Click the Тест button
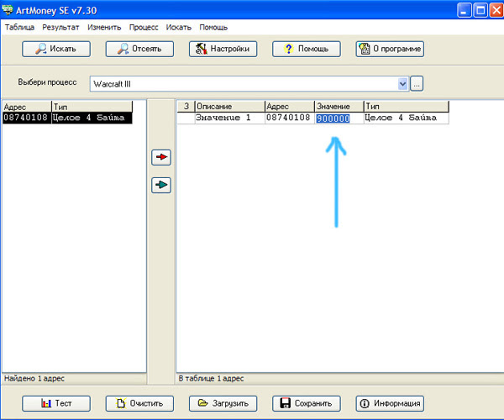504x420 pixels. pyautogui.click(x=56, y=403)
